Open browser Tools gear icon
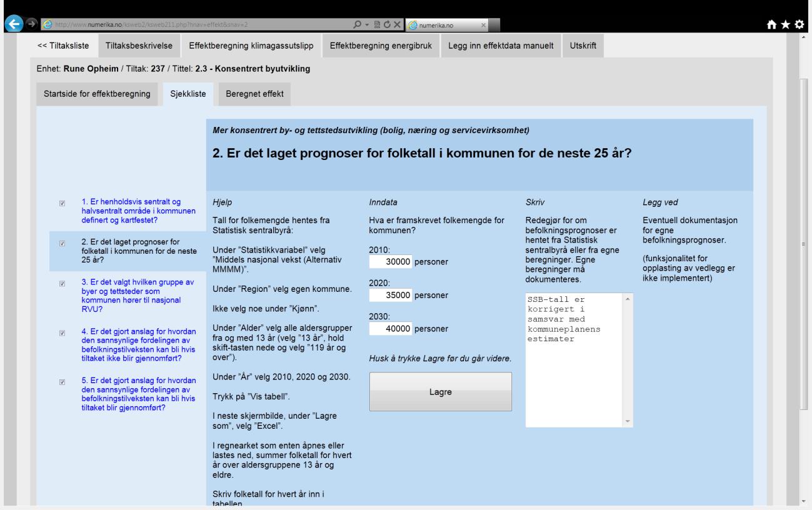Image resolution: width=812 pixels, height=510 pixels. (x=799, y=24)
